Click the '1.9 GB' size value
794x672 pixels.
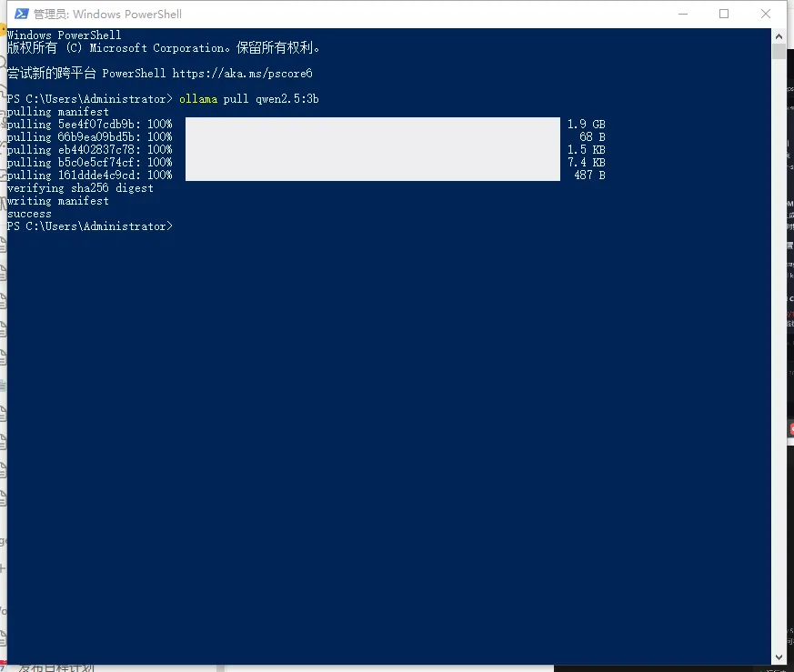tap(586, 124)
